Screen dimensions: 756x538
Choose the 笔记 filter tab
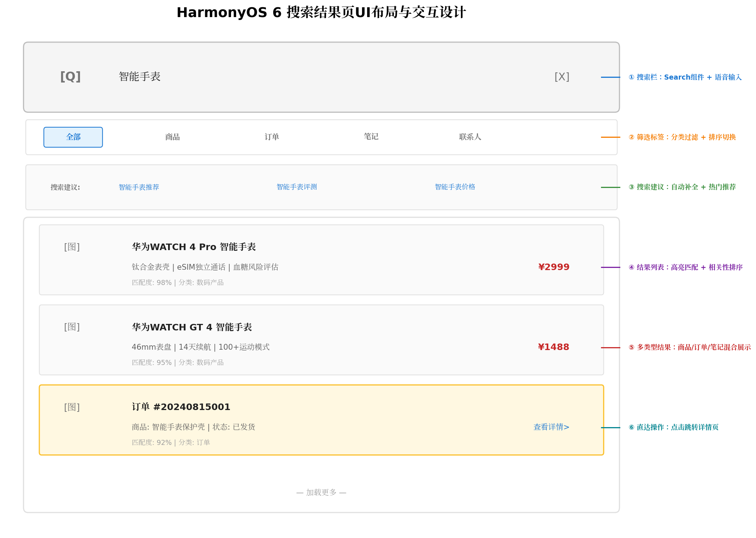coord(371,137)
